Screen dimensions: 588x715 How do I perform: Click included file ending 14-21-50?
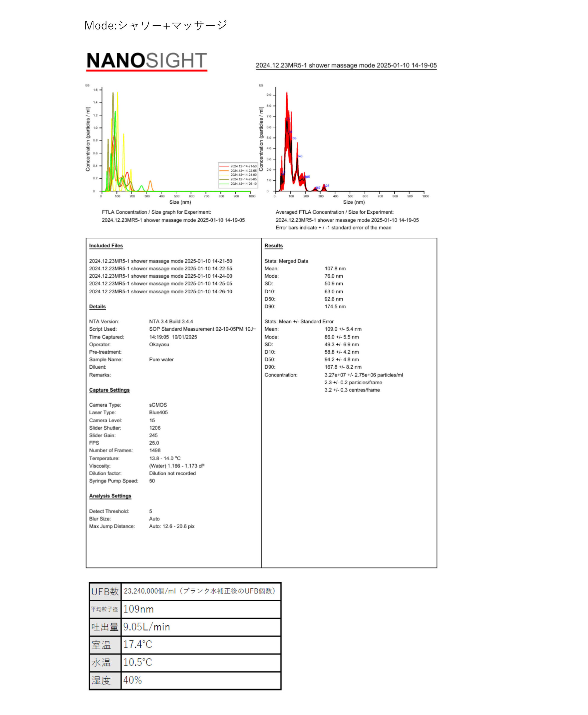click(160, 261)
